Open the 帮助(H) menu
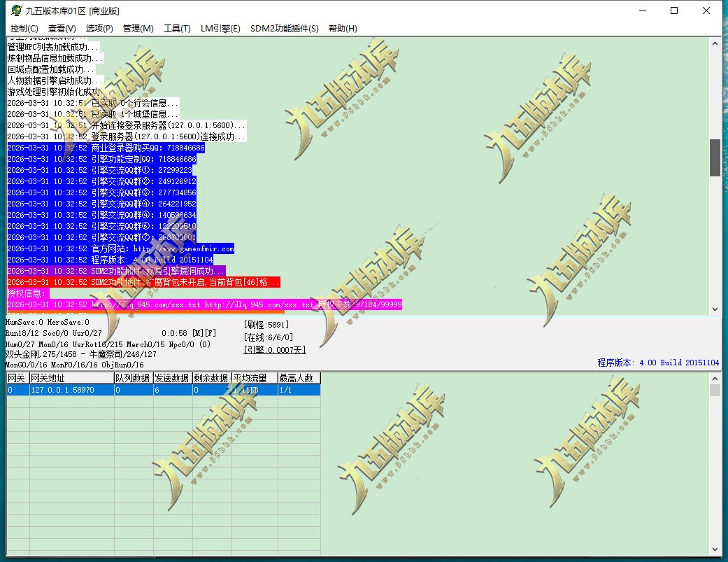Viewport: 728px width, 562px height. (343, 28)
